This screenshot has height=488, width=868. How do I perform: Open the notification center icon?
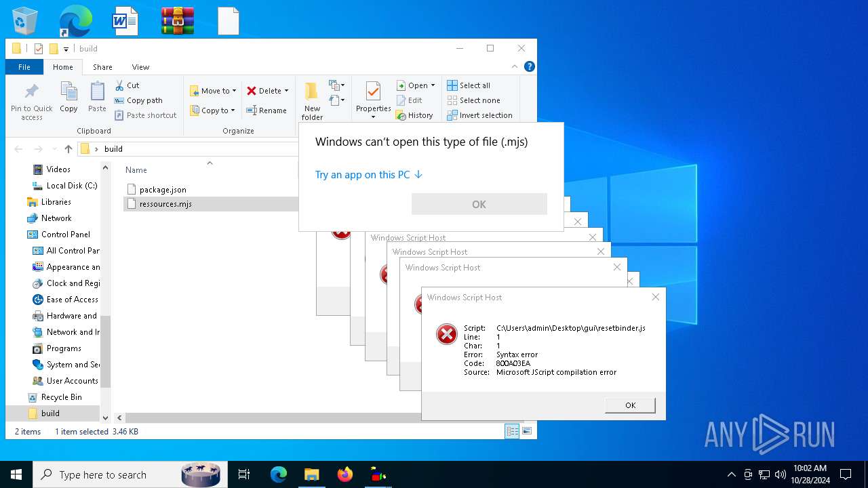coord(846,474)
